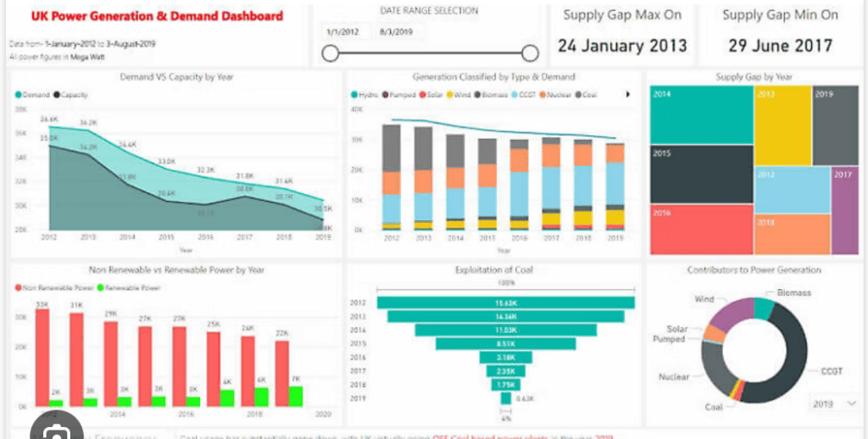Click the Hydro legend marker

point(354,95)
